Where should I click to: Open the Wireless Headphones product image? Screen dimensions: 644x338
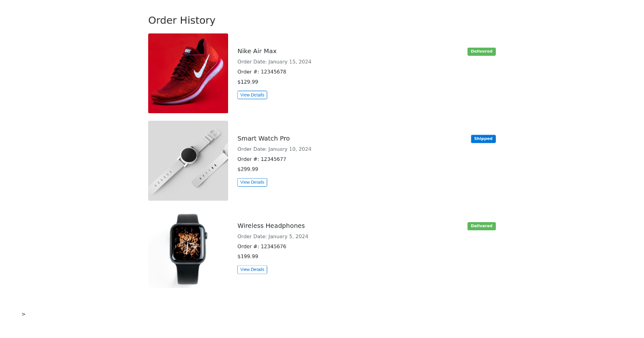(188, 249)
